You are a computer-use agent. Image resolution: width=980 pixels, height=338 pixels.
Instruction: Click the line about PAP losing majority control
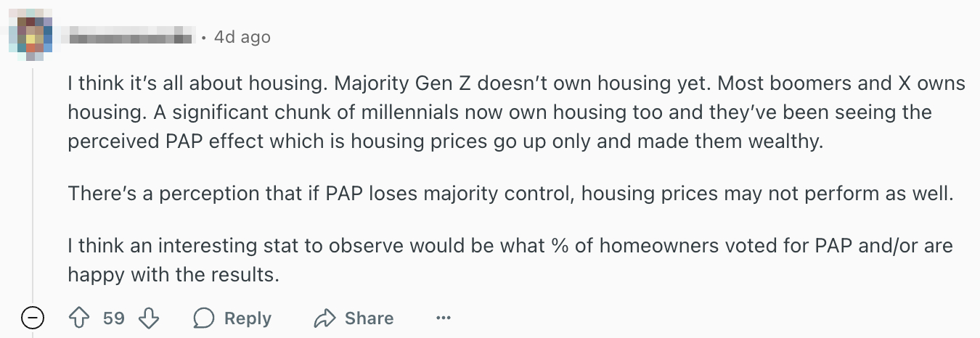508,194
